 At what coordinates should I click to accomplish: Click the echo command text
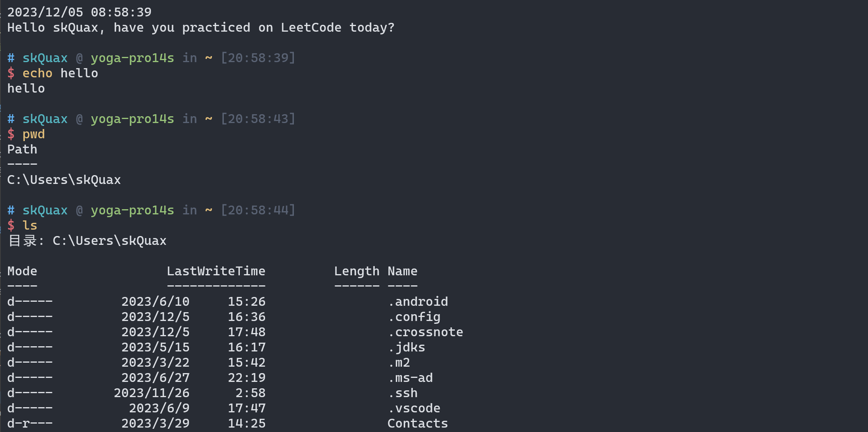(37, 73)
